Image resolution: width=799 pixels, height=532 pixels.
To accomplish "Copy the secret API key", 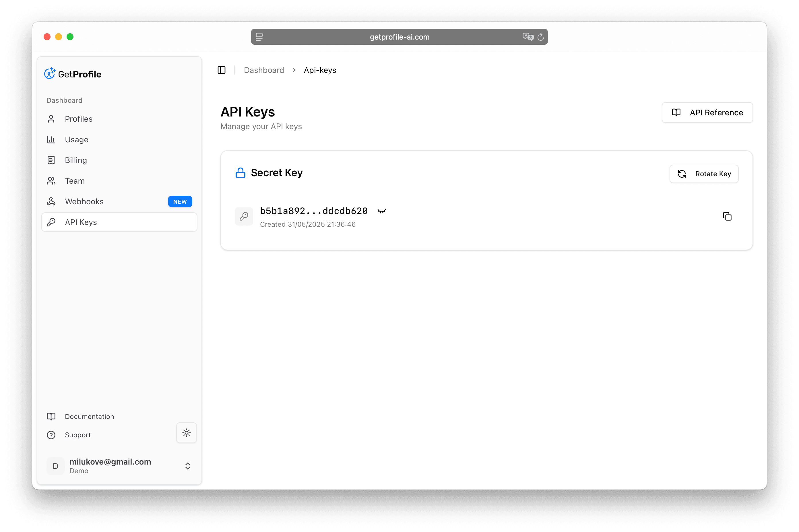I will coord(727,216).
